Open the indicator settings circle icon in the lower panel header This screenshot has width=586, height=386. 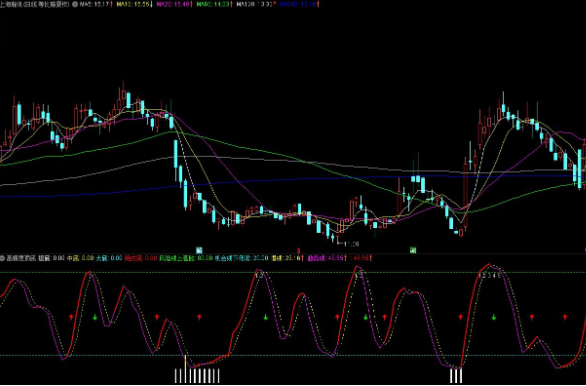(2, 258)
